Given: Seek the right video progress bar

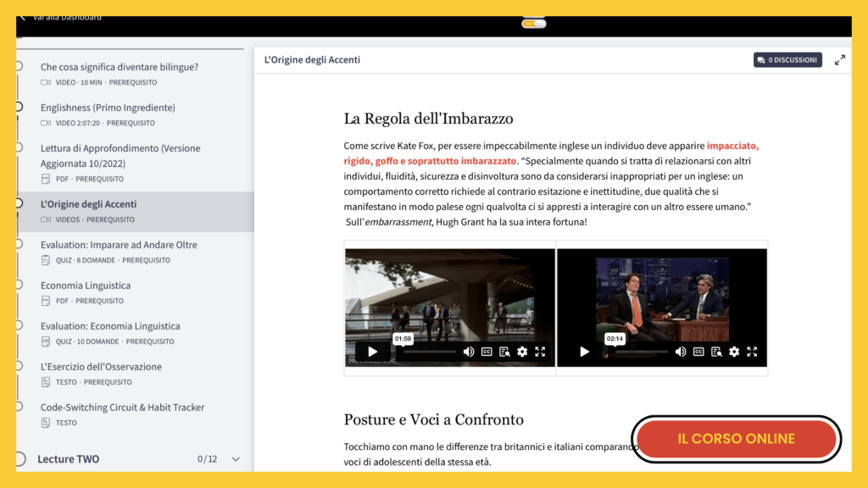Looking at the screenshot, I should point(642,352).
